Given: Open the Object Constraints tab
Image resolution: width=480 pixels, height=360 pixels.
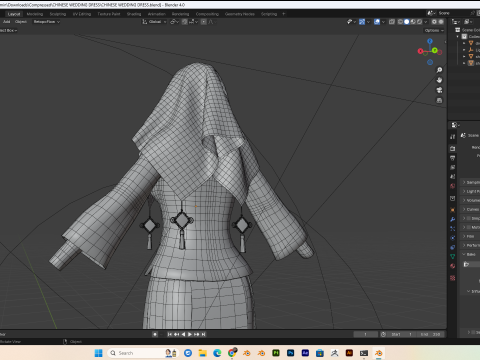Looking at the screenshot, I should pyautogui.click(x=452, y=247).
